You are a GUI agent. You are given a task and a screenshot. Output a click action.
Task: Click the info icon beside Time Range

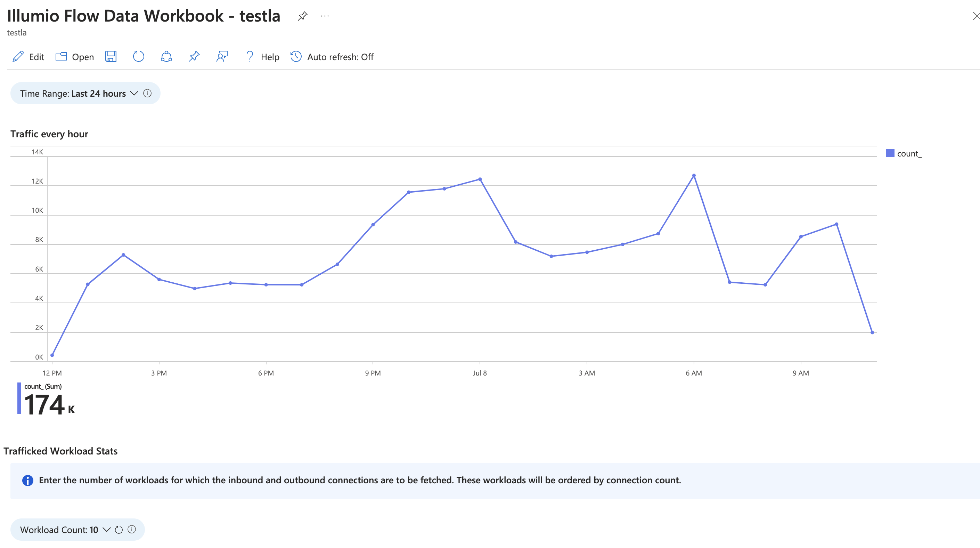pyautogui.click(x=147, y=93)
